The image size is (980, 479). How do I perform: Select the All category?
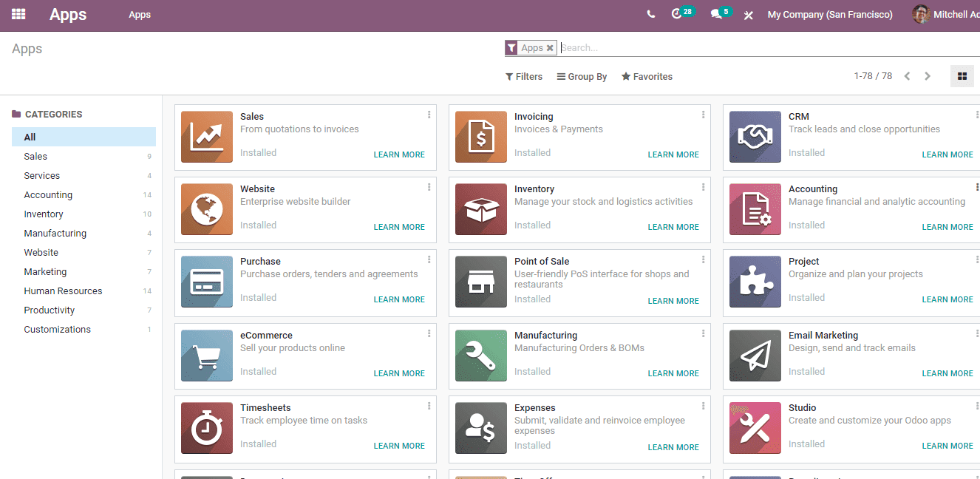84,137
